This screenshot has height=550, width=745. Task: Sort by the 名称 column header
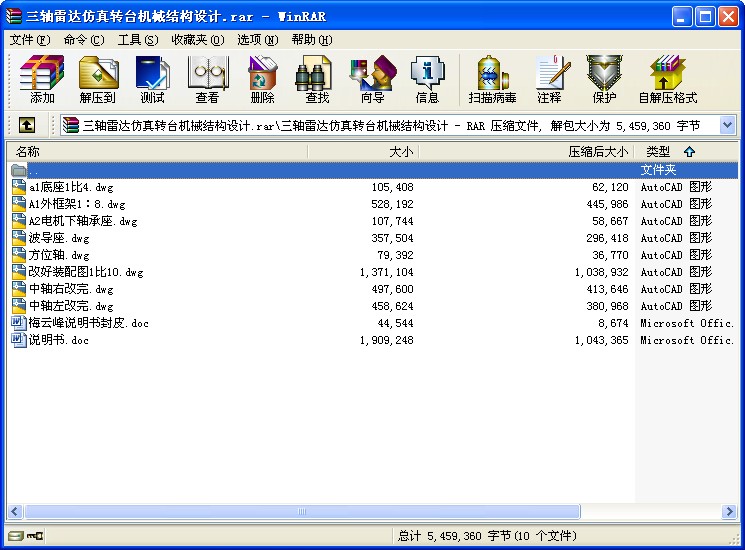click(157, 152)
